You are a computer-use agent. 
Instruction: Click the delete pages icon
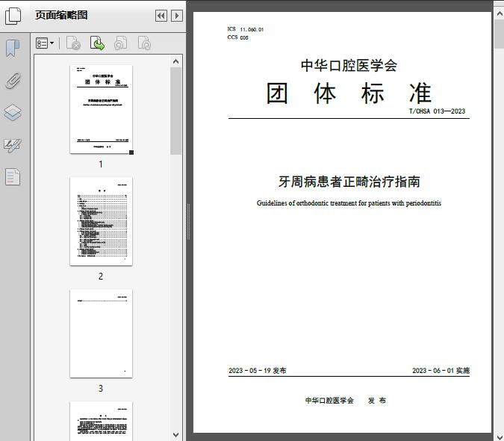click(73, 43)
